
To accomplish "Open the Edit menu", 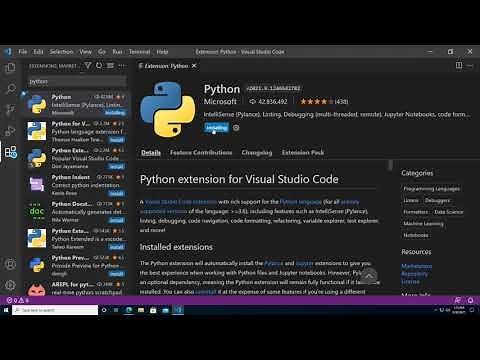I will tap(38, 52).
